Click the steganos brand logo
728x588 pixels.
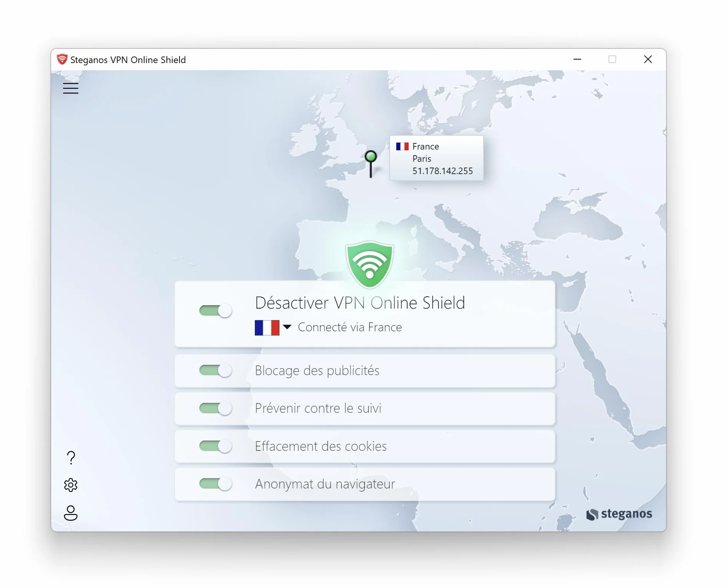click(x=619, y=514)
